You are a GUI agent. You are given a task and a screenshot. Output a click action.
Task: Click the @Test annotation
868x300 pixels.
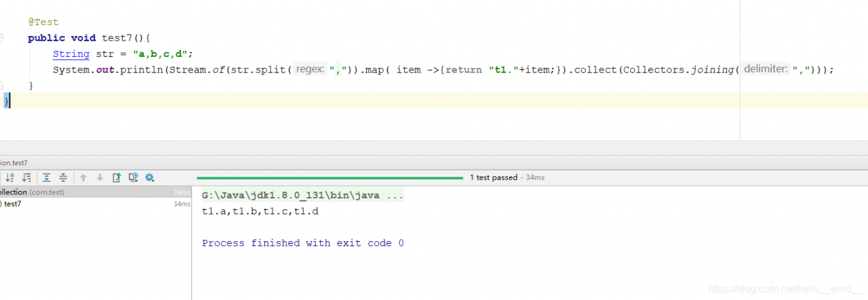click(43, 22)
